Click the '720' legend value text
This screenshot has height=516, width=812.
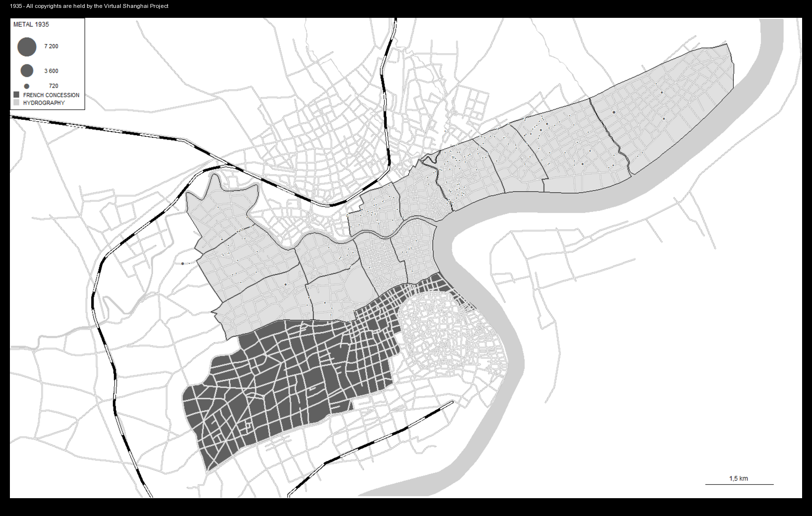(x=53, y=86)
